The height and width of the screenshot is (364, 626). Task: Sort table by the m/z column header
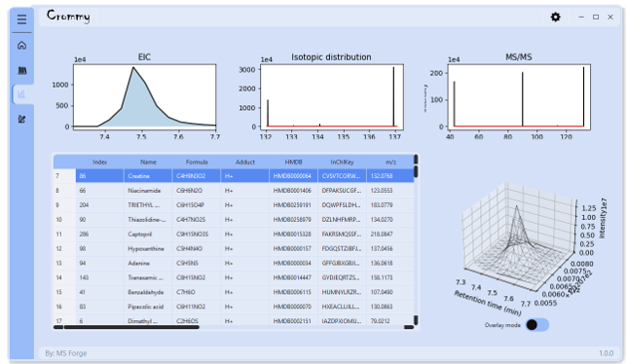pos(390,162)
